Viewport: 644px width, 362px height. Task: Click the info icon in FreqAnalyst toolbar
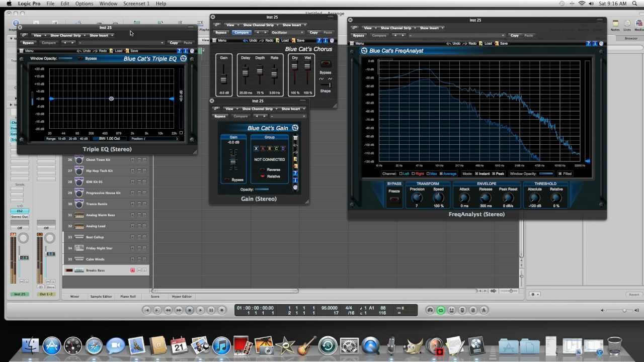click(x=596, y=43)
